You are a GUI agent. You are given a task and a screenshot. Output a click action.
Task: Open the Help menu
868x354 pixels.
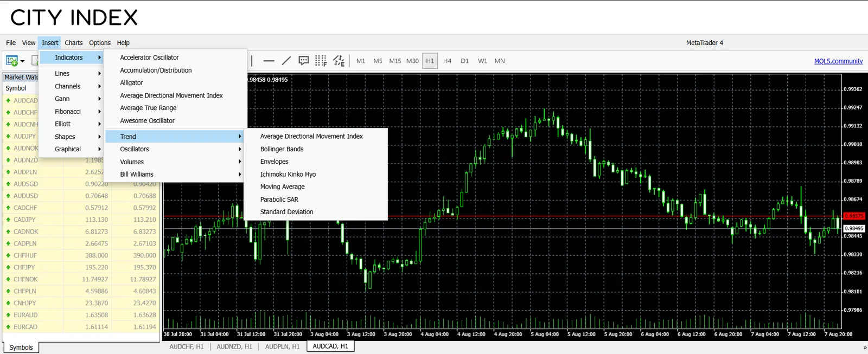[123, 43]
